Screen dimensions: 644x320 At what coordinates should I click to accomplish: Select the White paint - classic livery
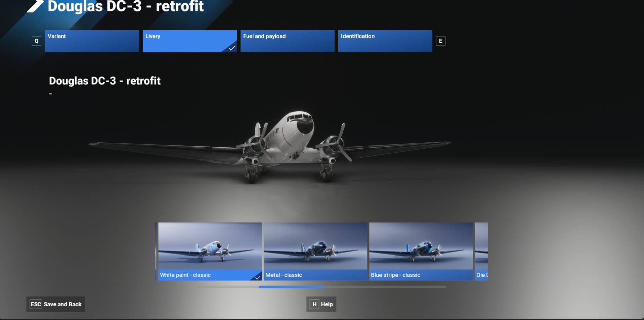[210, 251]
